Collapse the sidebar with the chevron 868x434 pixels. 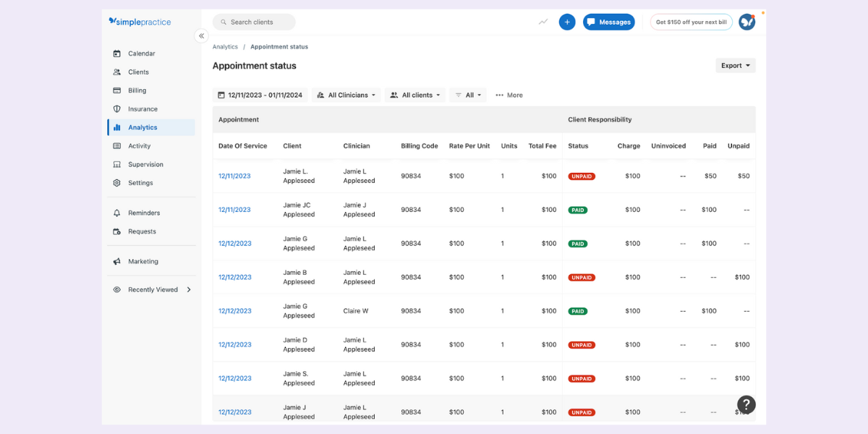[201, 35]
